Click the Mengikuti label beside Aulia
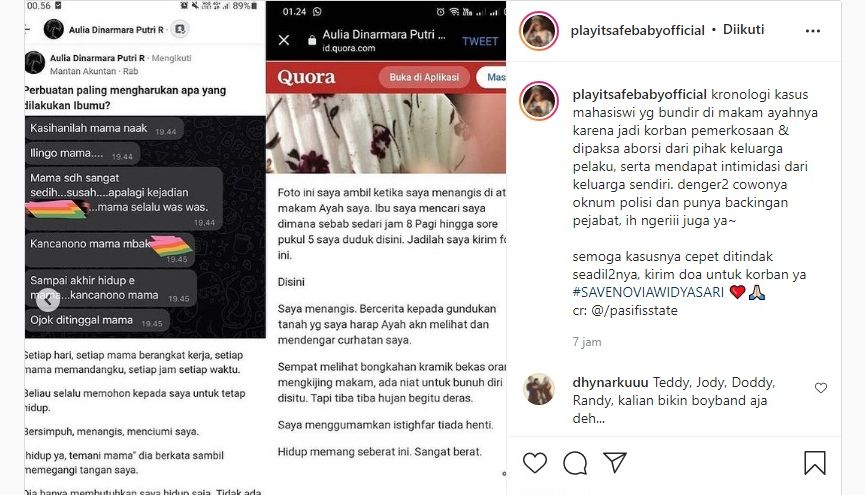This screenshot has width=865, height=495. [x=172, y=58]
